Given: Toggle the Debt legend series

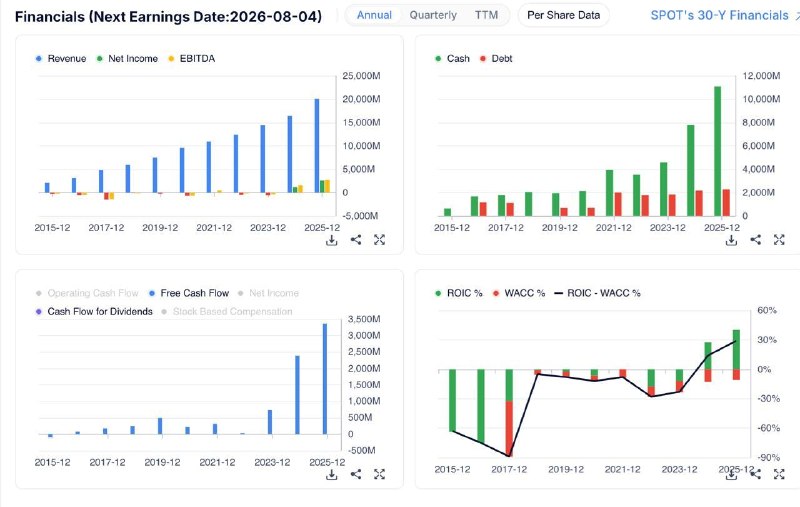Looking at the screenshot, I should pyautogui.click(x=496, y=59).
